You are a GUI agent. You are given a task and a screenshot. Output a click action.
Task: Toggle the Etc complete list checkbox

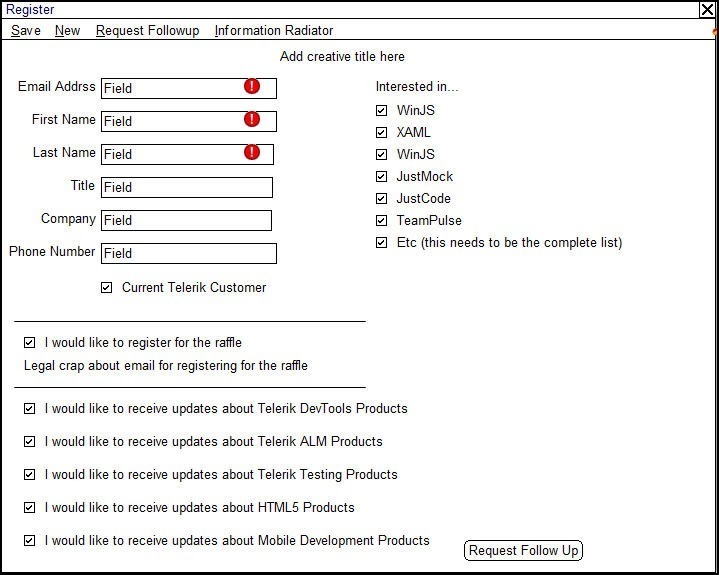point(382,243)
